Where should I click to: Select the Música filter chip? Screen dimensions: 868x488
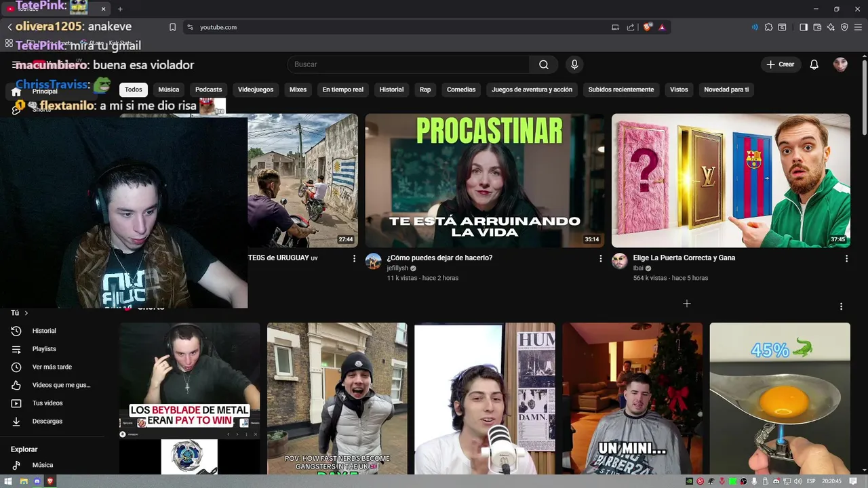click(x=169, y=89)
